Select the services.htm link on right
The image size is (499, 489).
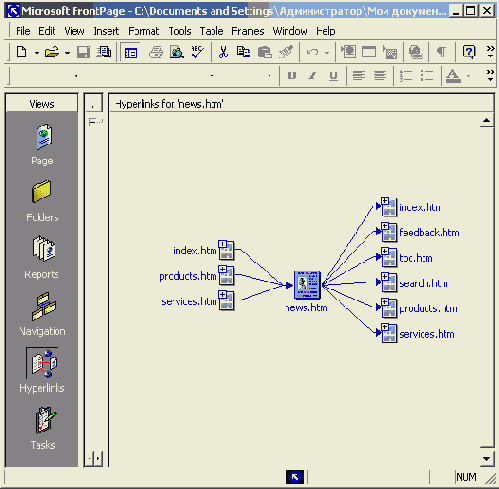(427, 334)
